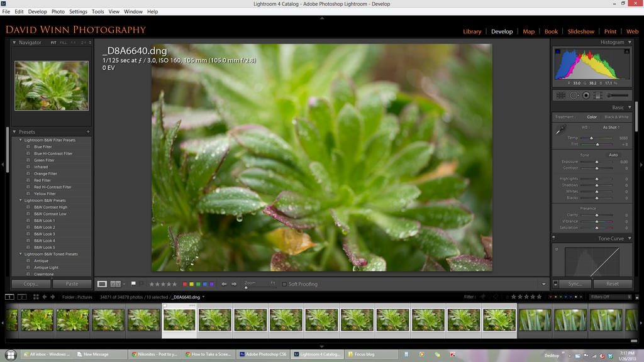Flag the photo as picked
Viewport: 644px width, 362px height.
pyautogui.click(x=133, y=283)
